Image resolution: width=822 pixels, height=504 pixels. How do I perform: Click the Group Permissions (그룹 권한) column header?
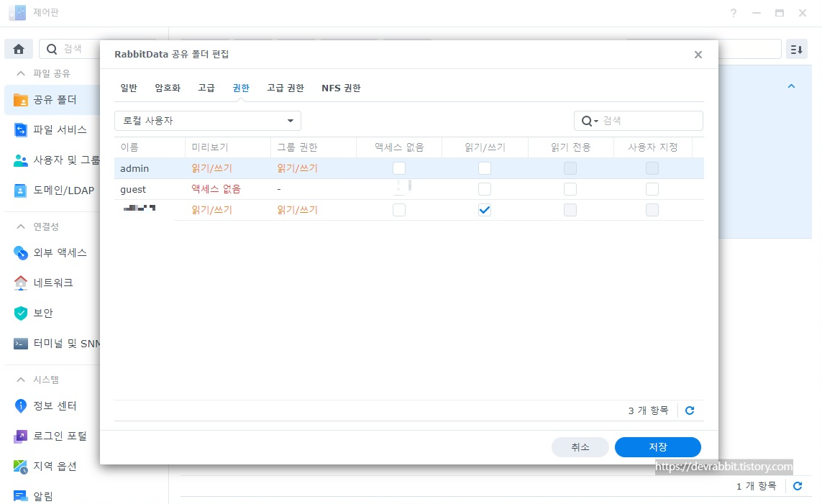(314, 147)
